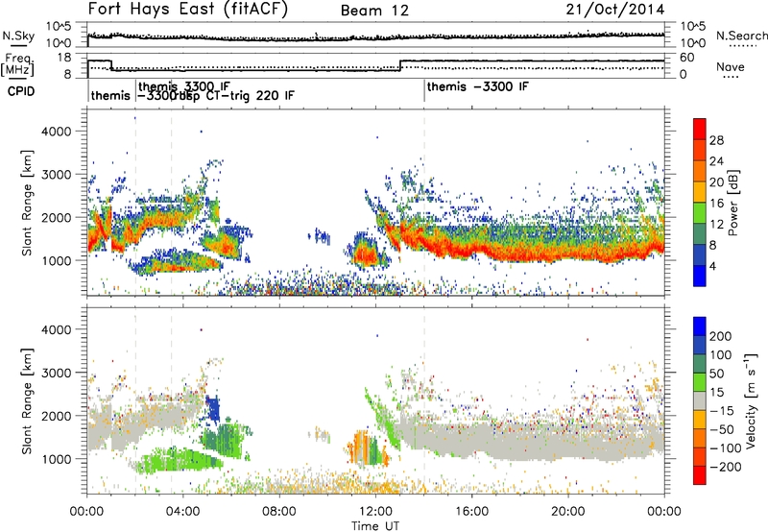Click the 'Power [dB]' colorbar title
Viewport: 768px width, 532px height.
tap(733, 203)
